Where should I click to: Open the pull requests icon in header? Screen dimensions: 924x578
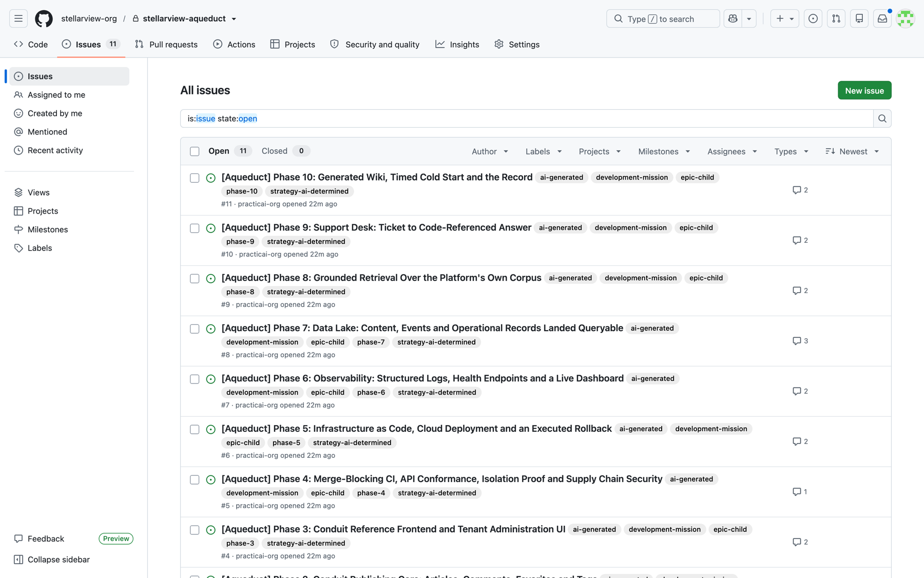[836, 18]
